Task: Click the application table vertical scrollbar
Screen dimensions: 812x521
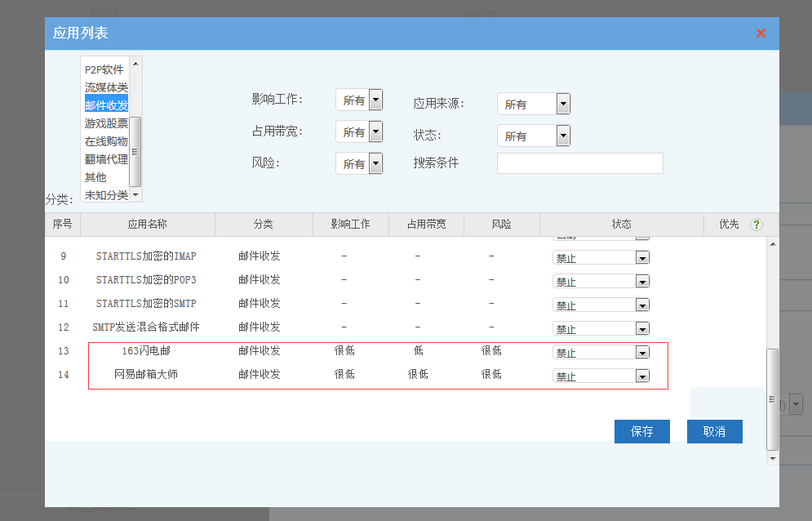Action: (x=772, y=399)
